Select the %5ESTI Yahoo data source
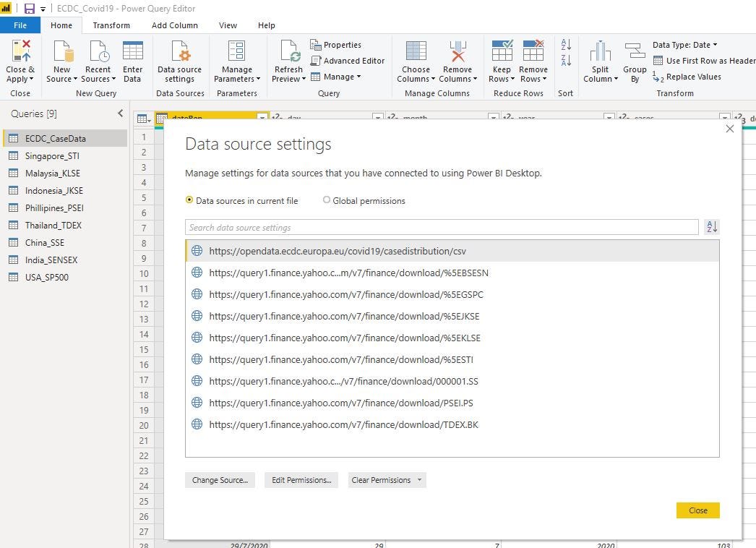Viewport: 756px width, 548px height. click(452, 359)
